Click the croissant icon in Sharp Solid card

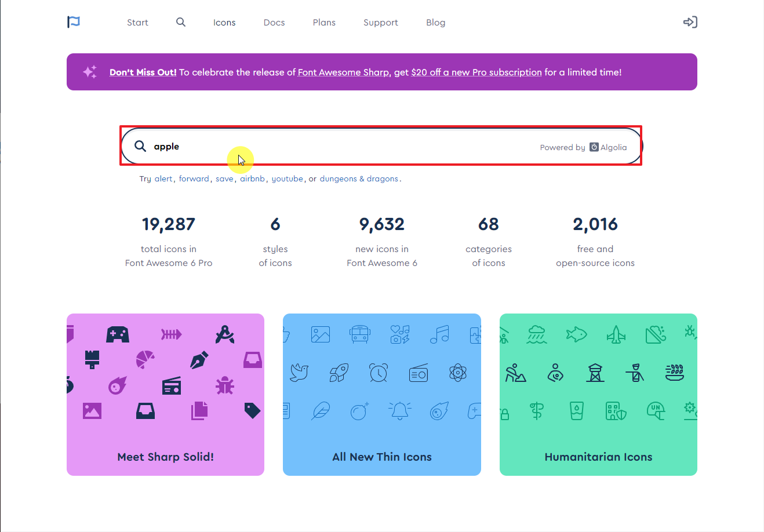tap(145, 359)
